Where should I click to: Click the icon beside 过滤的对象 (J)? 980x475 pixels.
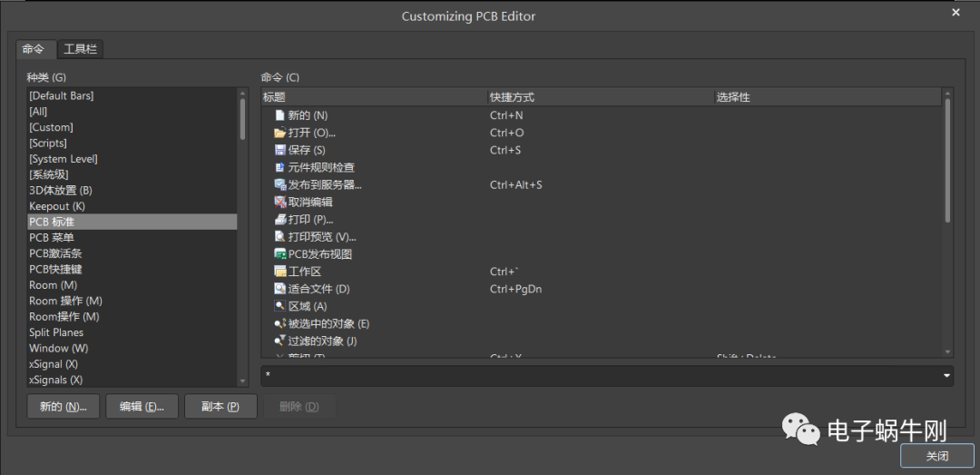[x=280, y=341]
